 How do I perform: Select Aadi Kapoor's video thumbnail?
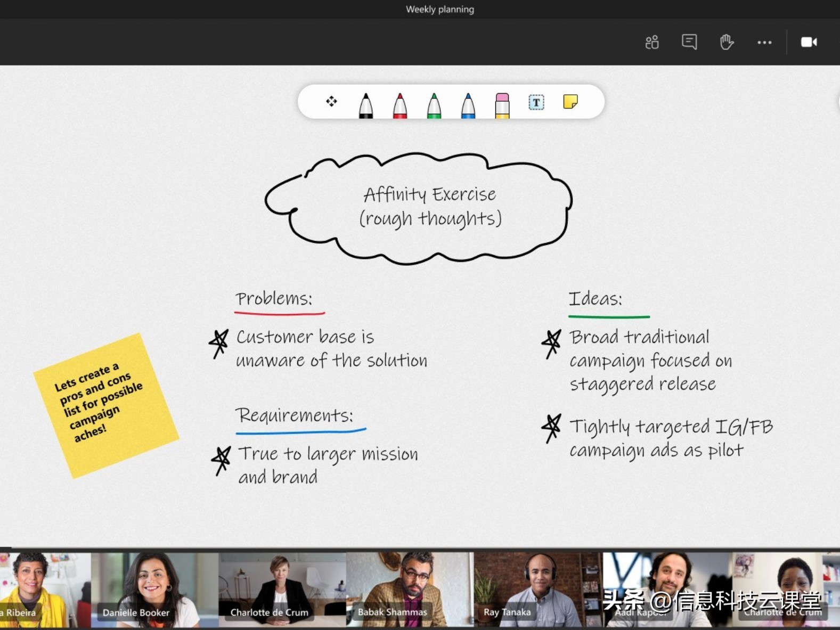[667, 590]
